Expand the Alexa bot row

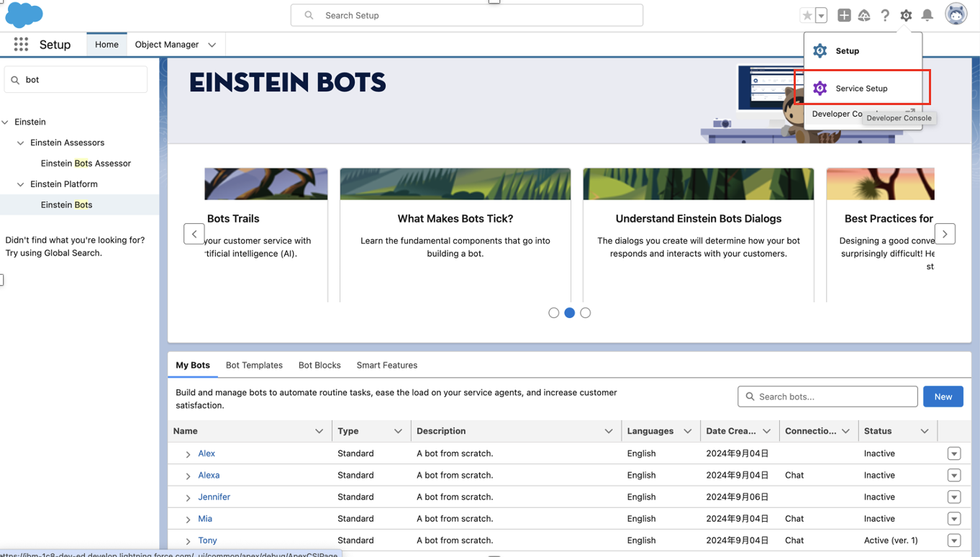tap(188, 476)
